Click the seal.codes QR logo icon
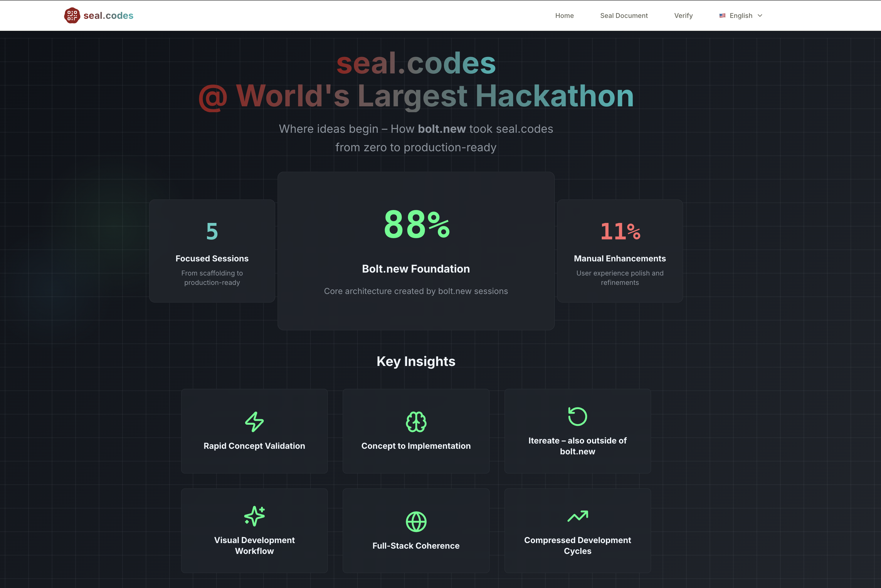Image resolution: width=881 pixels, height=588 pixels. (72, 15)
